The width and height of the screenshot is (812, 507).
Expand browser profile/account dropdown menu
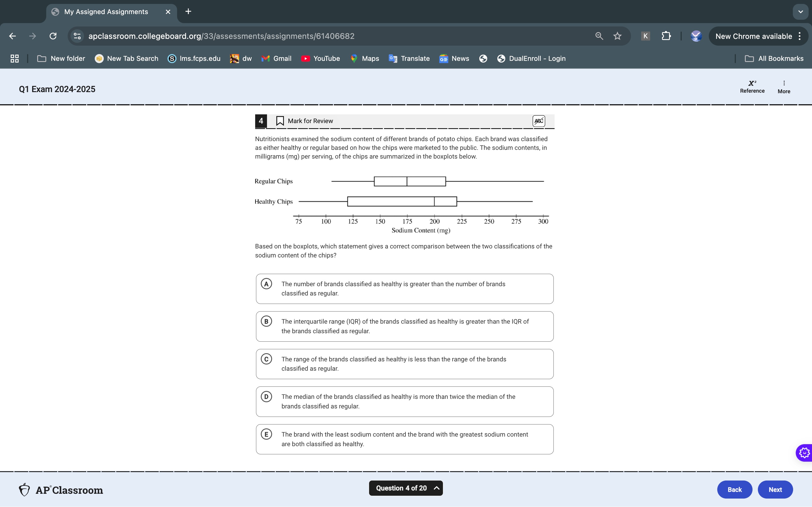point(696,36)
